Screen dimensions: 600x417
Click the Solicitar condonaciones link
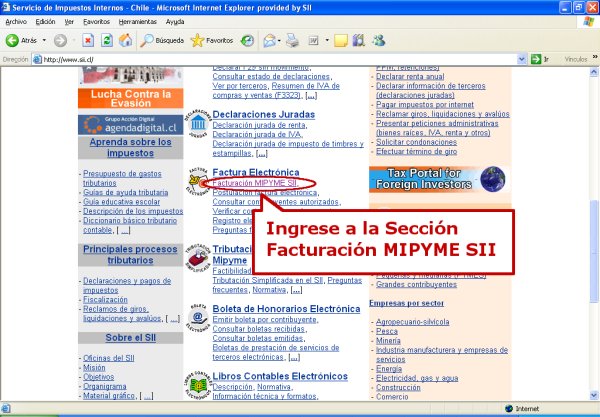(416, 142)
